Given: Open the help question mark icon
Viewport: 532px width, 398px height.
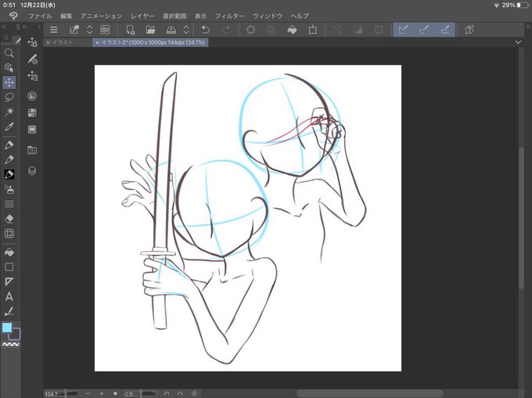Looking at the screenshot, I should tap(469, 30).
